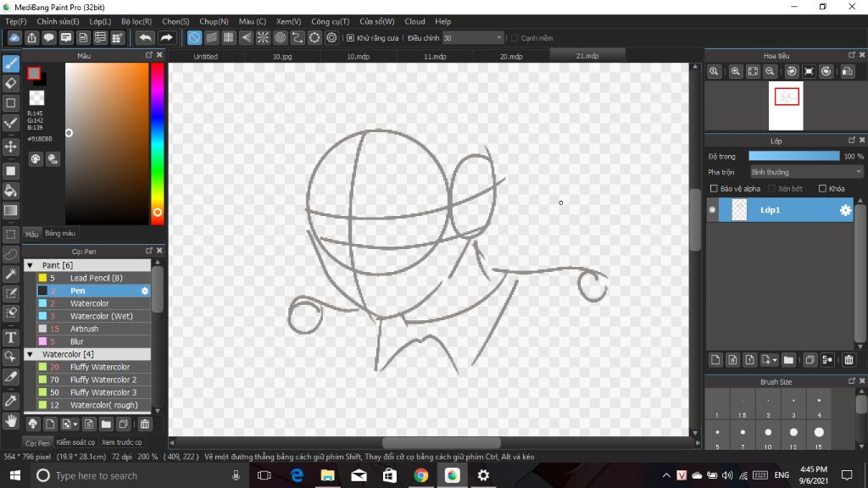The width and height of the screenshot is (868, 488).
Task: Rotate canvas left in navigator
Action: pos(793,71)
